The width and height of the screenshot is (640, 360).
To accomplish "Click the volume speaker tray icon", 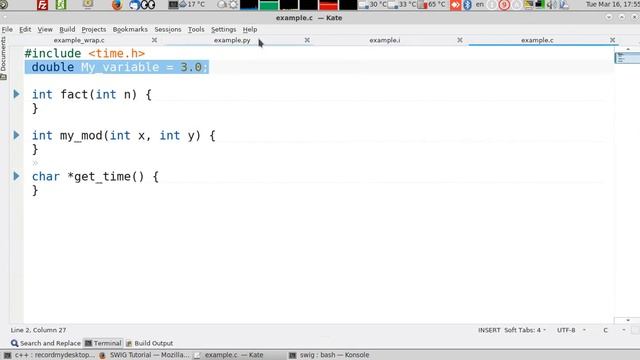I will 552,5.
